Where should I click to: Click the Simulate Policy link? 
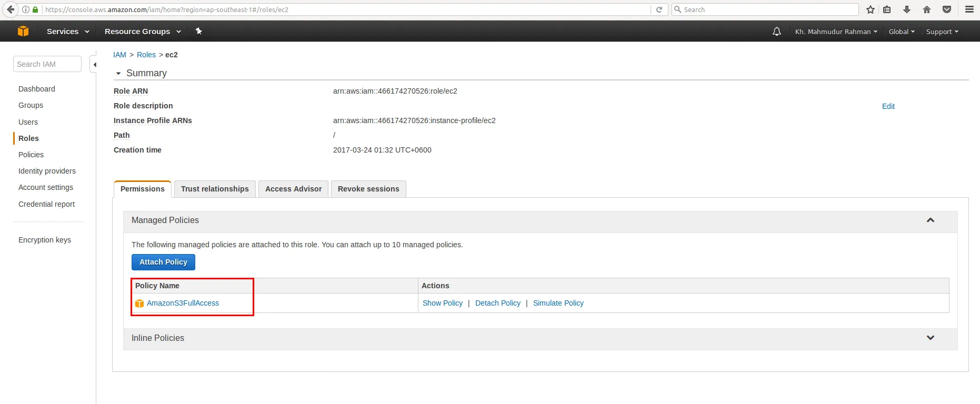point(558,303)
